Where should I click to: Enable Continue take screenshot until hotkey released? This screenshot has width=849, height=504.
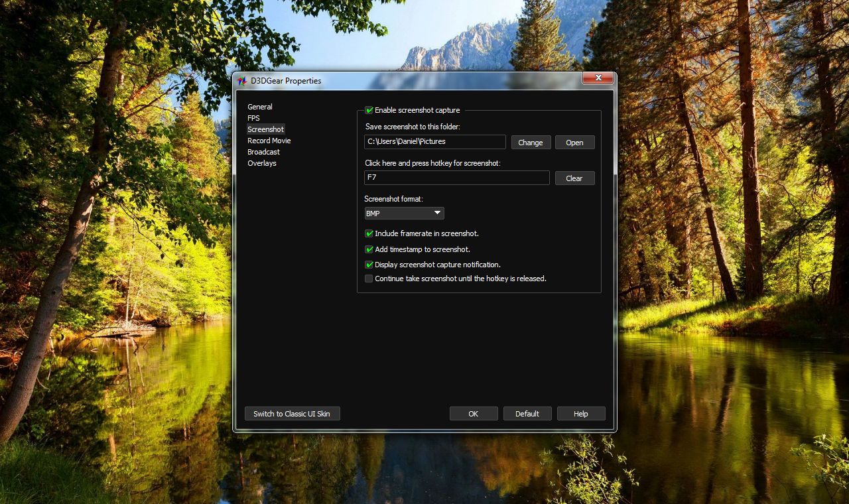(369, 279)
